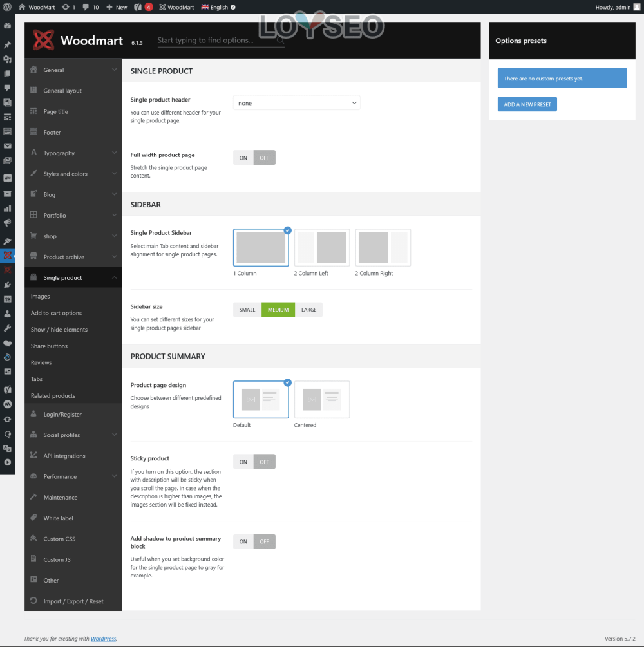Open the Single product header dropdown

(296, 103)
